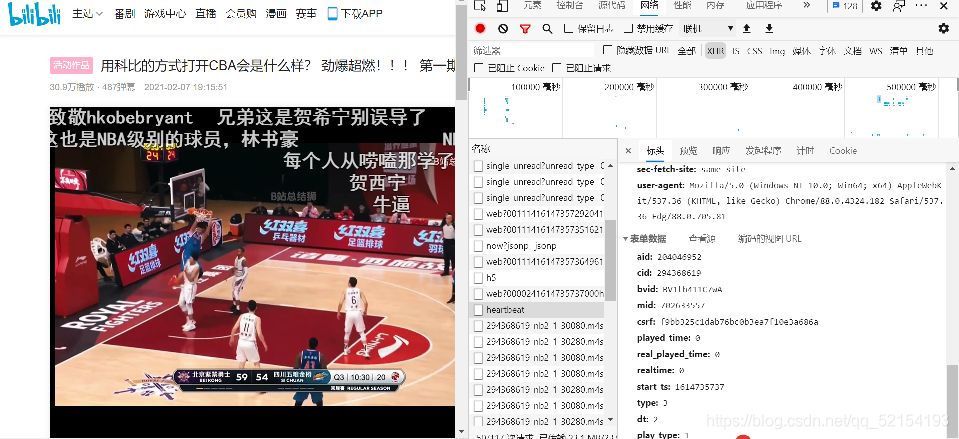Click the view URL-encoded link
Screen dimensions: 959x439
tap(769, 238)
